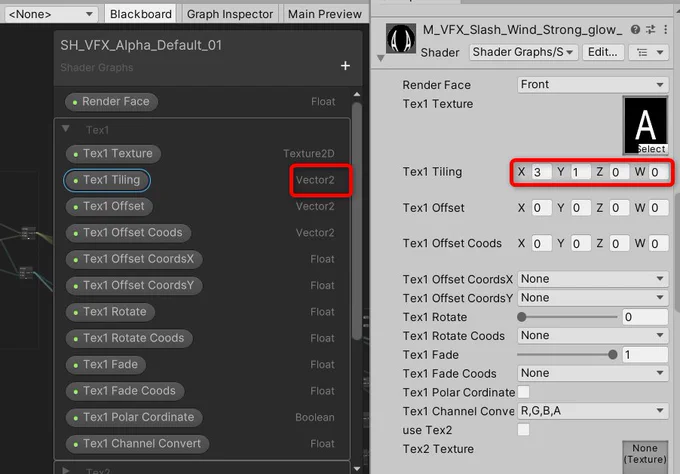This screenshot has width=680, height=474.
Task: Click the Tex1 Fade value field
Action: tap(645, 355)
